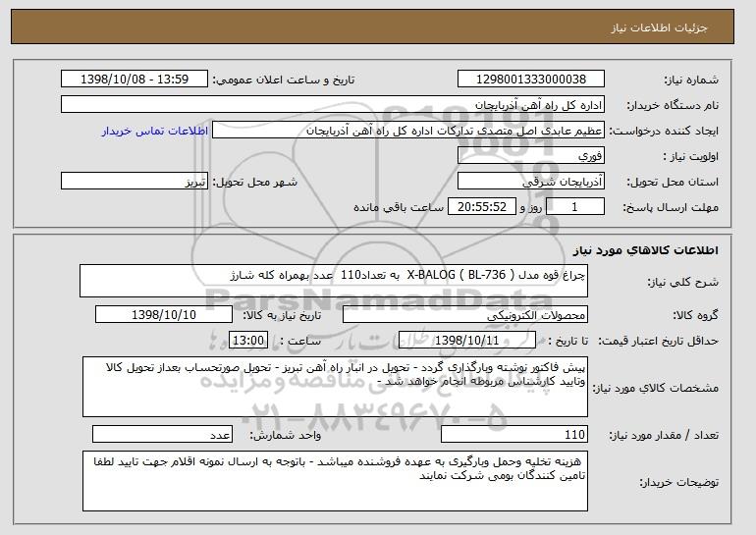Click the request creator field عظیم عابدی اصل

click(408, 131)
